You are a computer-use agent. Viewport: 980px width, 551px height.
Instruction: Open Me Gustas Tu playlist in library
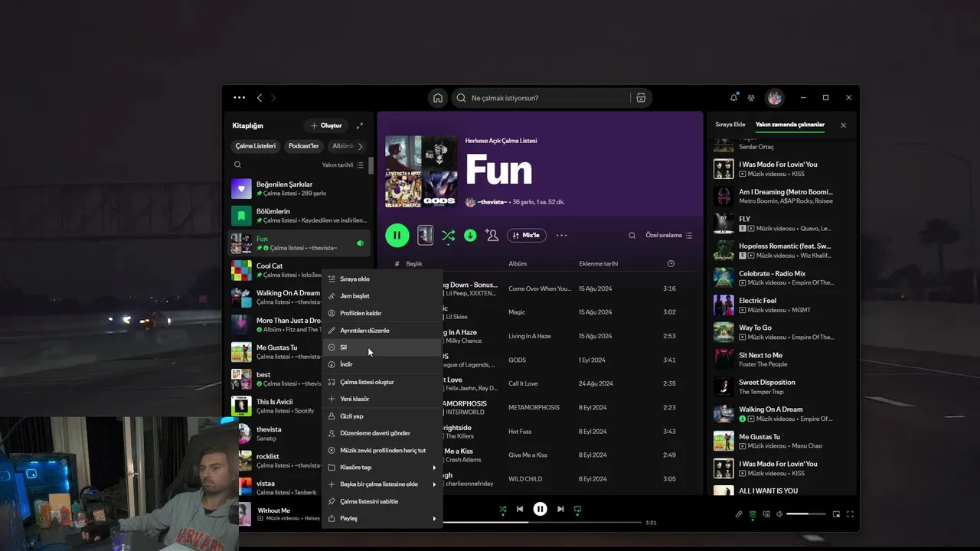click(x=276, y=352)
